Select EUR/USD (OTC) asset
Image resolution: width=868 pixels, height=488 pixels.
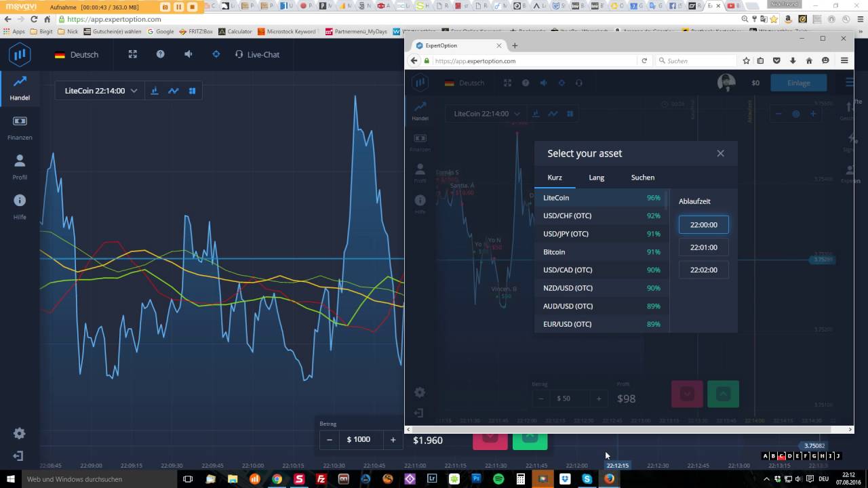click(x=601, y=324)
